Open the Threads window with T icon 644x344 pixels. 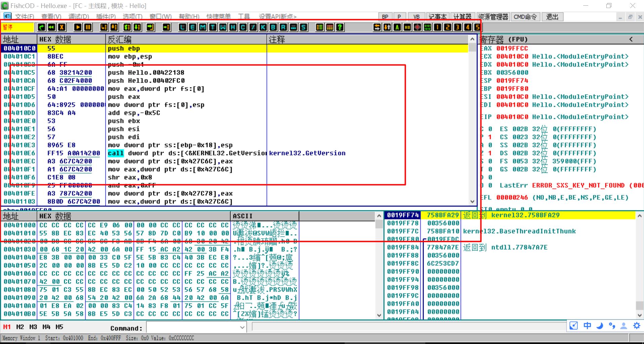coord(213,28)
